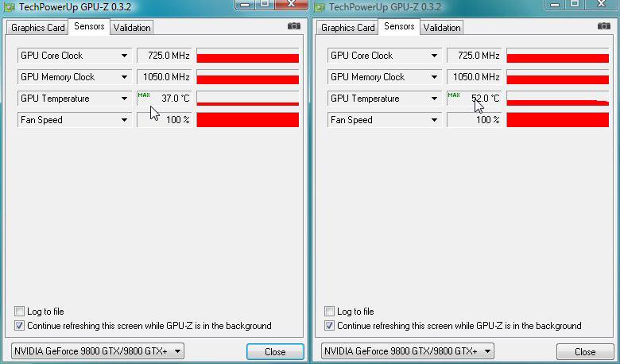Select Sensors tab in right window

pos(399,26)
